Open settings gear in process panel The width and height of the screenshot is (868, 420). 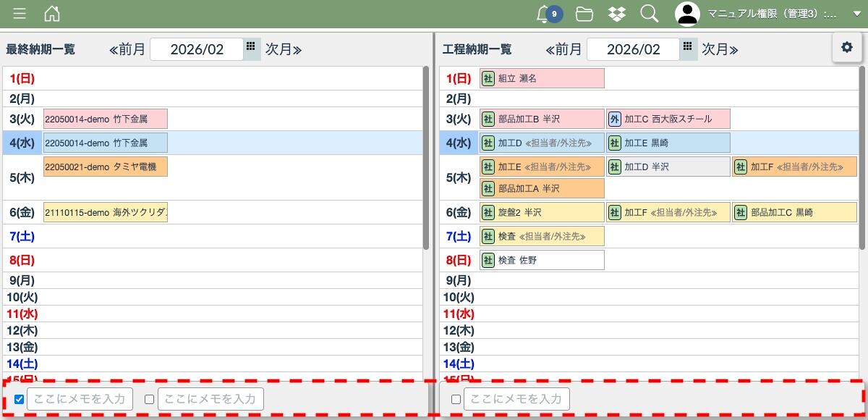pos(847,47)
